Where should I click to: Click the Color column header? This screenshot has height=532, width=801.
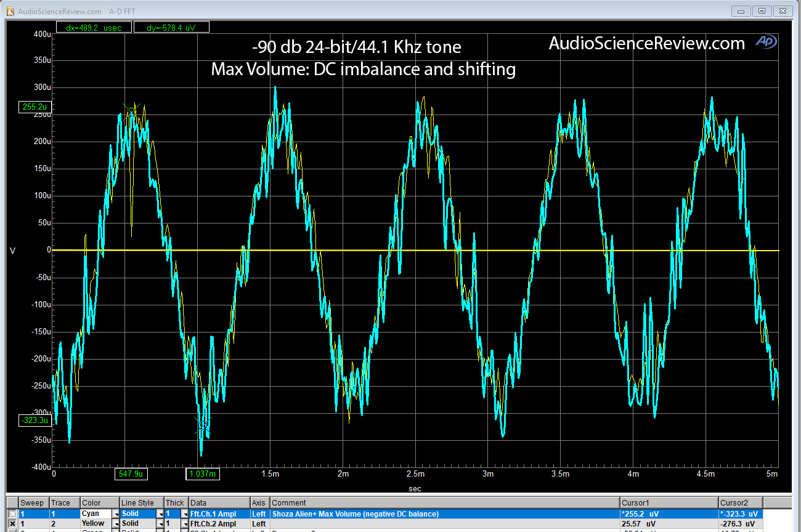100,503
